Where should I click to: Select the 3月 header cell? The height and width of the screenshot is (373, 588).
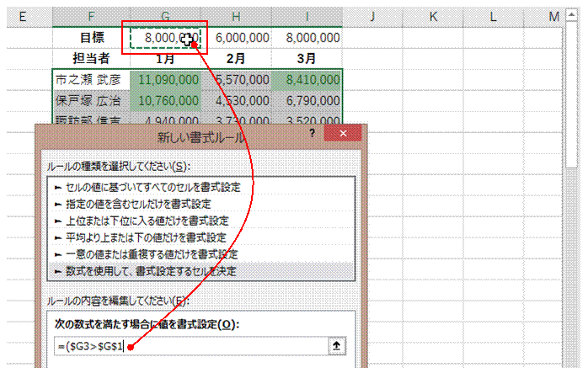(307, 59)
